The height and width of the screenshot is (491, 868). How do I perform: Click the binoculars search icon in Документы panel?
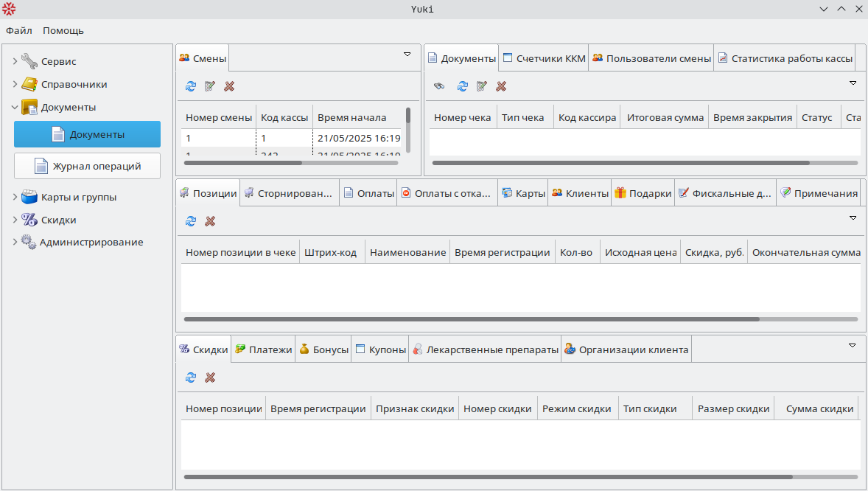click(x=439, y=86)
